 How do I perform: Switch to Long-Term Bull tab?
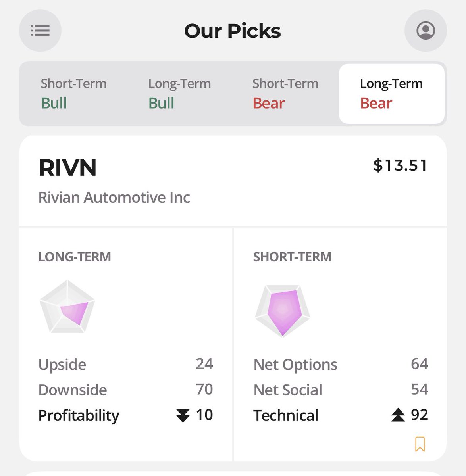179,94
